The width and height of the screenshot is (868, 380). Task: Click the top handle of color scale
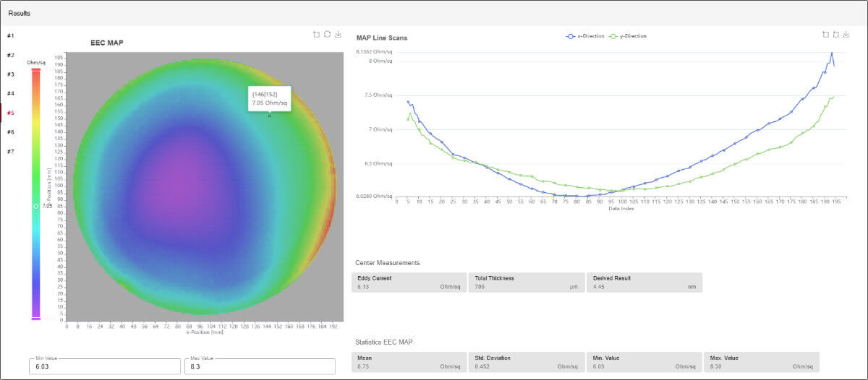35,70
